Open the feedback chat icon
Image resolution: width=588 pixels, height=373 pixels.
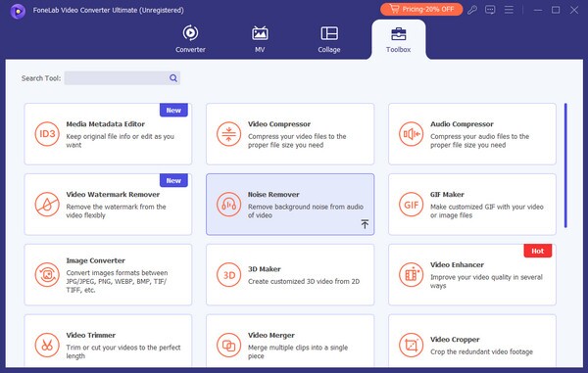[x=490, y=10]
